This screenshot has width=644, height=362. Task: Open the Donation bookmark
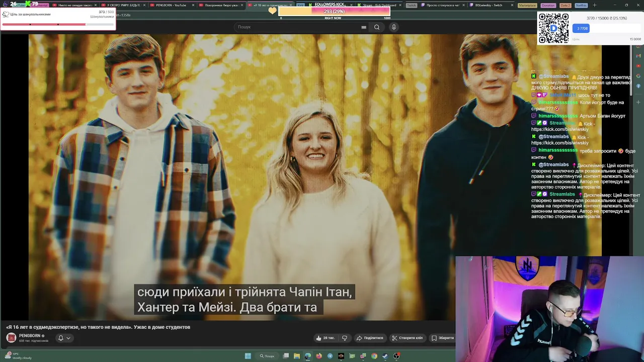coord(548,5)
